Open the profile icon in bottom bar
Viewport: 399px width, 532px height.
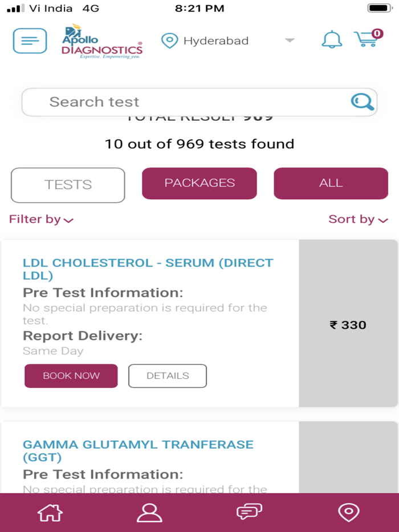(149, 512)
